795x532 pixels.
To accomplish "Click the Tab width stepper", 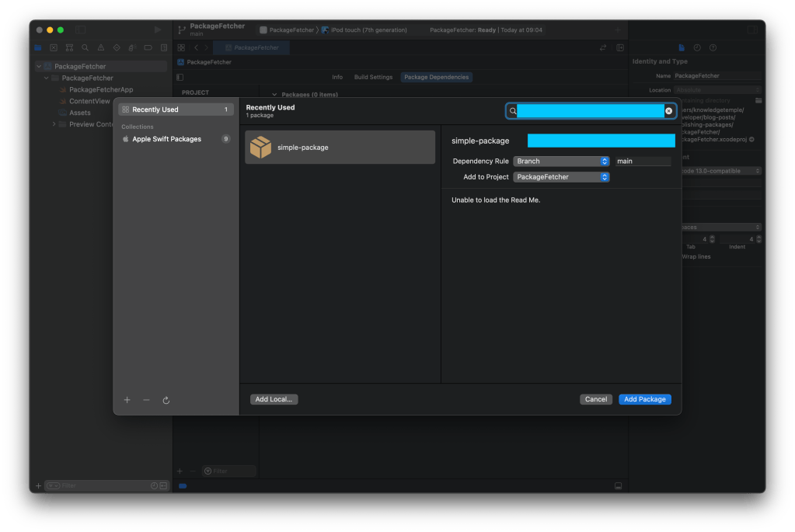I will (x=713, y=239).
